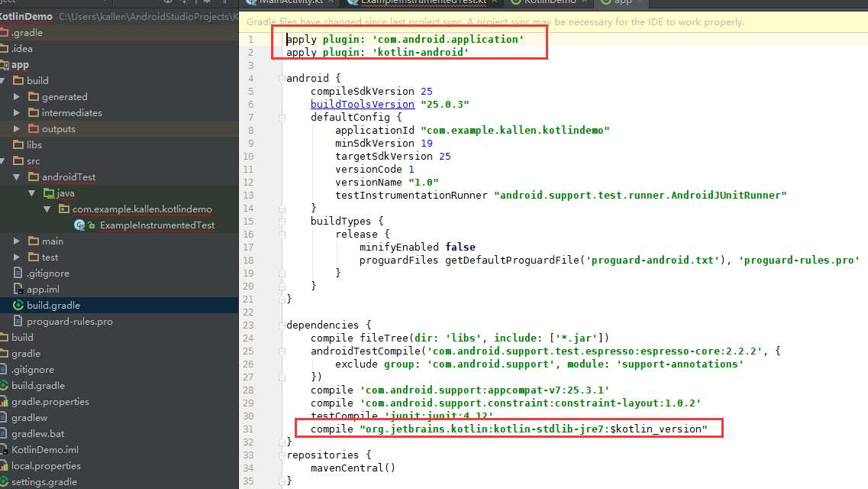The image size is (868, 489).
Task: Click the "25.0.3" build tools string
Action: click(444, 104)
